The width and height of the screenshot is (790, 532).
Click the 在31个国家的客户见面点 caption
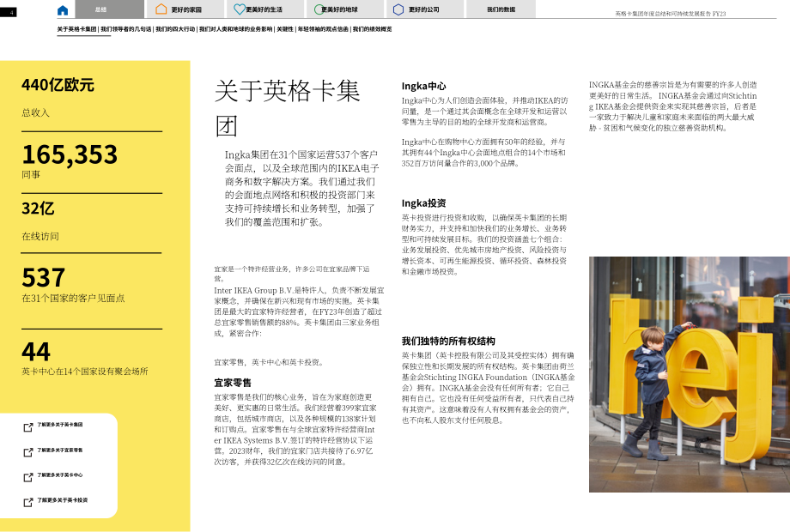click(x=73, y=298)
